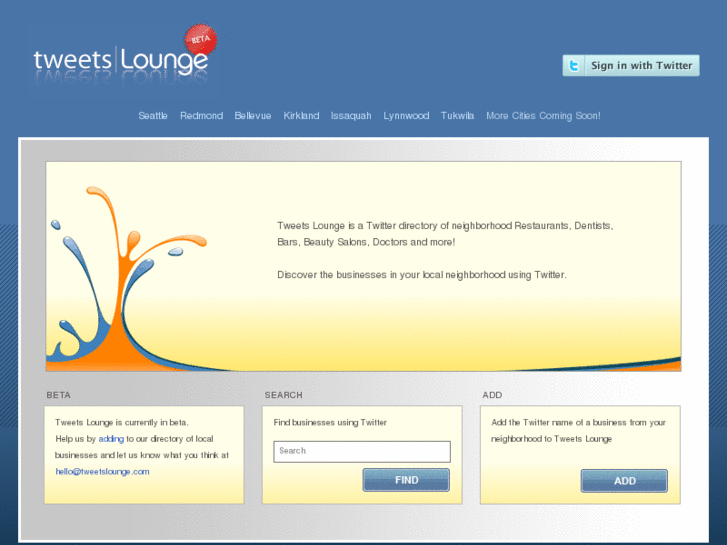Sign in with Twitter button
The image size is (727, 545).
631,65
